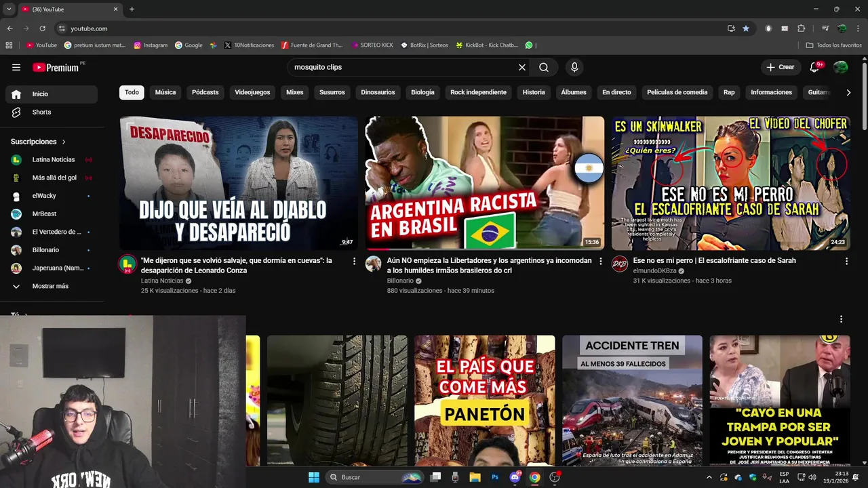Clear the search box with the X
Image resolution: width=868 pixels, height=488 pixels.
coord(522,67)
